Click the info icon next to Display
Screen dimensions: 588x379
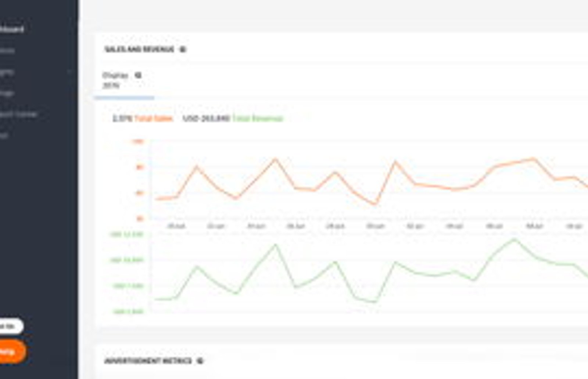(x=138, y=75)
